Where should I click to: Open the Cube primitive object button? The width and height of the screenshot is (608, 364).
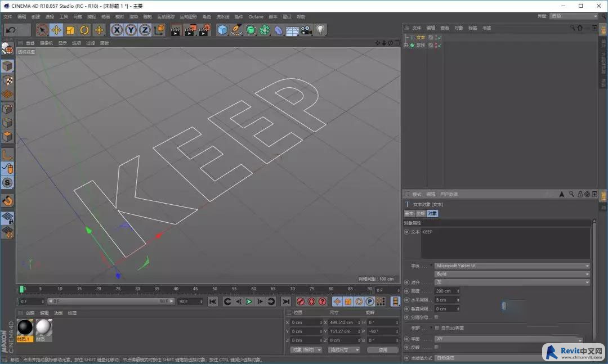point(222,30)
